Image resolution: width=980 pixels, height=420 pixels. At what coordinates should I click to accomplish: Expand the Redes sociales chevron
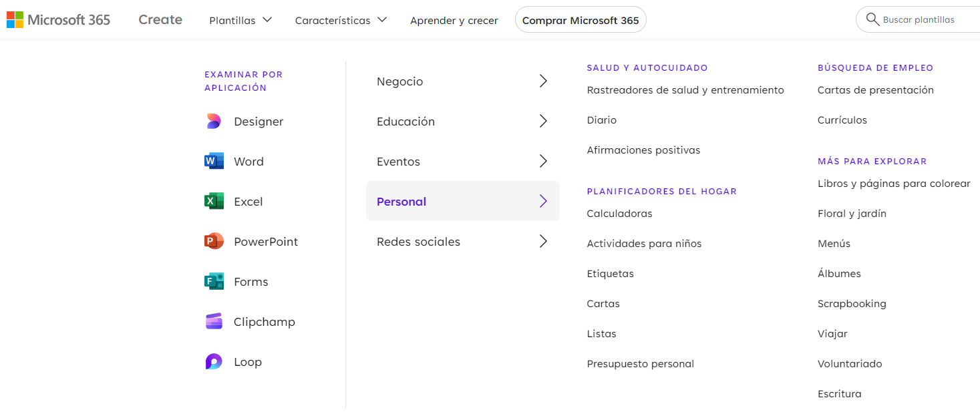[543, 242]
